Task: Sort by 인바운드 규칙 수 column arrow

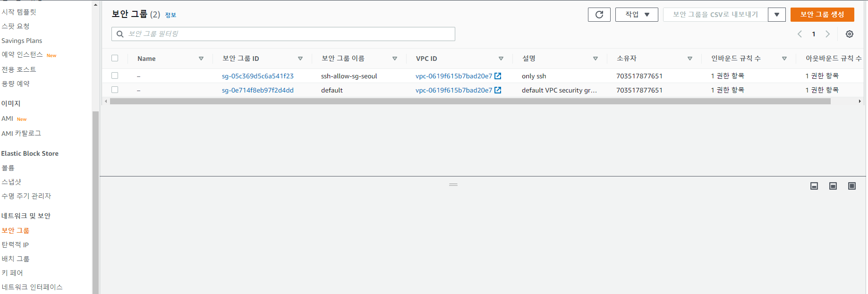Action: click(784, 59)
